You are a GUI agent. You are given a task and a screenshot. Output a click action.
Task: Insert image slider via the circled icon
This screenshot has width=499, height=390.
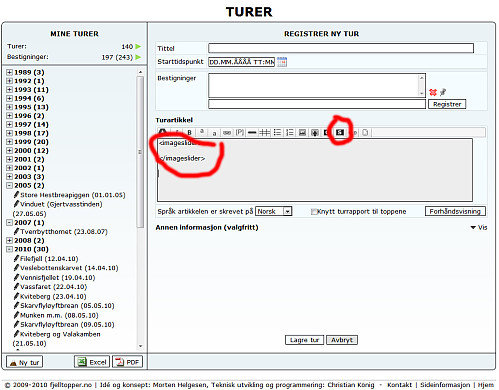tap(340, 132)
